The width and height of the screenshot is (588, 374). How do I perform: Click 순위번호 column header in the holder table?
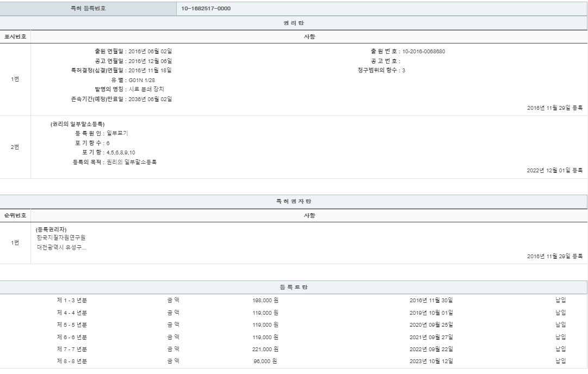(15, 215)
